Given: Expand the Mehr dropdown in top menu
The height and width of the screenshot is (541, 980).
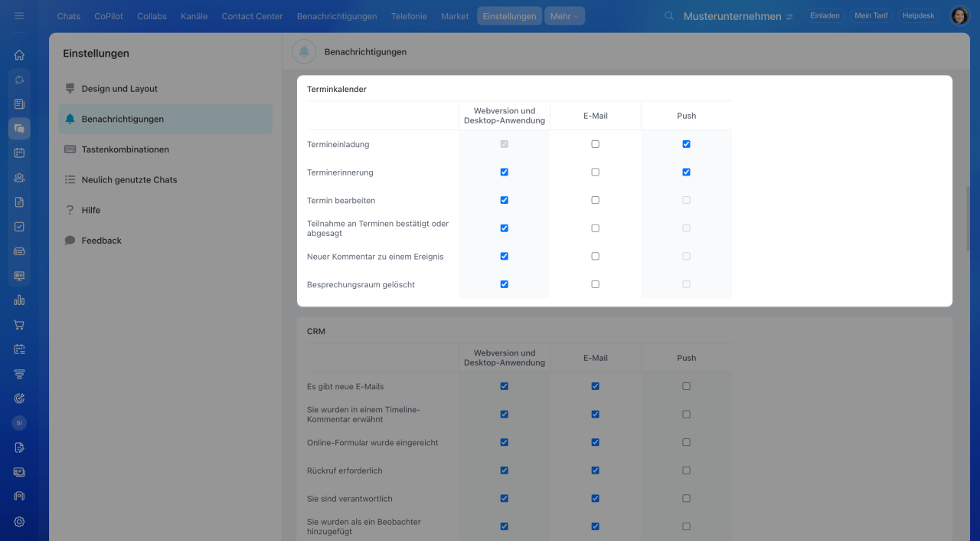Looking at the screenshot, I should click(x=564, y=16).
